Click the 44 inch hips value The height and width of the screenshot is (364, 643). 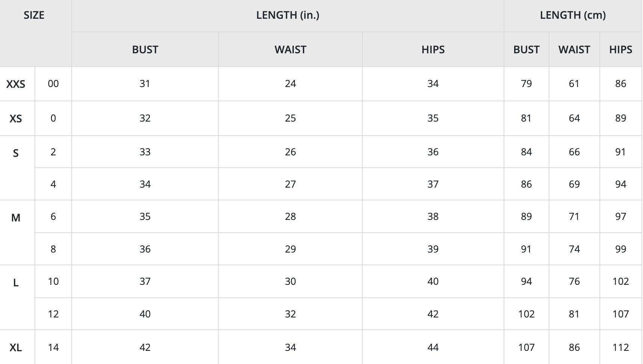[433, 347]
